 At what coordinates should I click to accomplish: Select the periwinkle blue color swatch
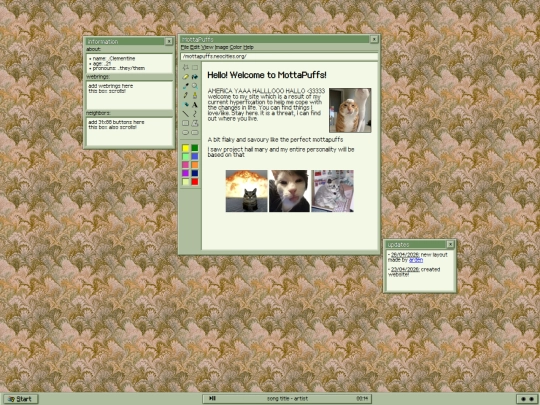[195, 156]
